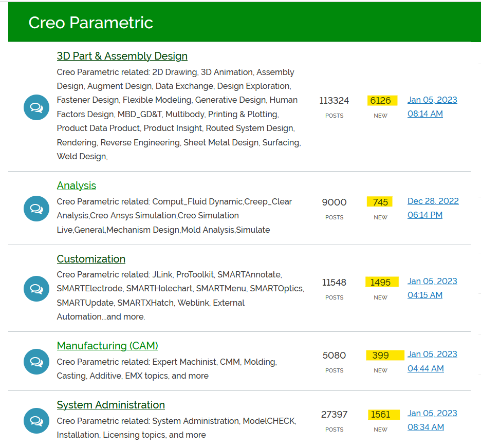Click the forum icon beside Customization
Viewport: 481px width, 448px height.
pyautogui.click(x=36, y=289)
